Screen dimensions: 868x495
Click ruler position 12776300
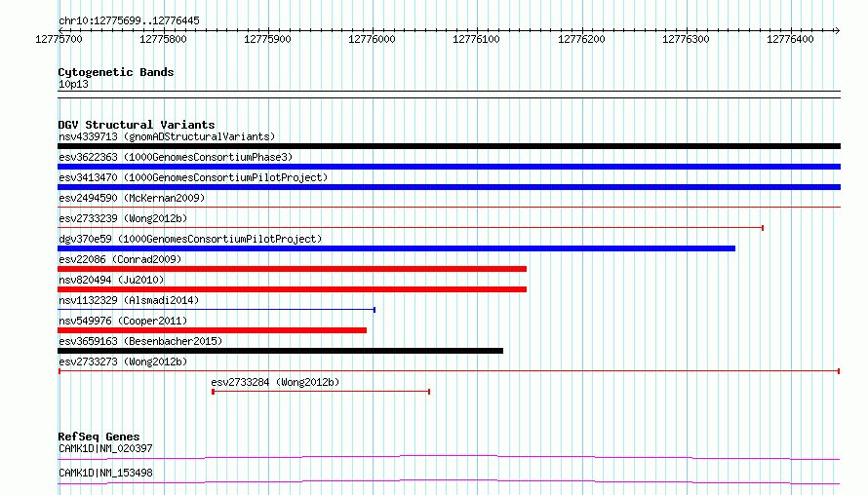pos(686,39)
